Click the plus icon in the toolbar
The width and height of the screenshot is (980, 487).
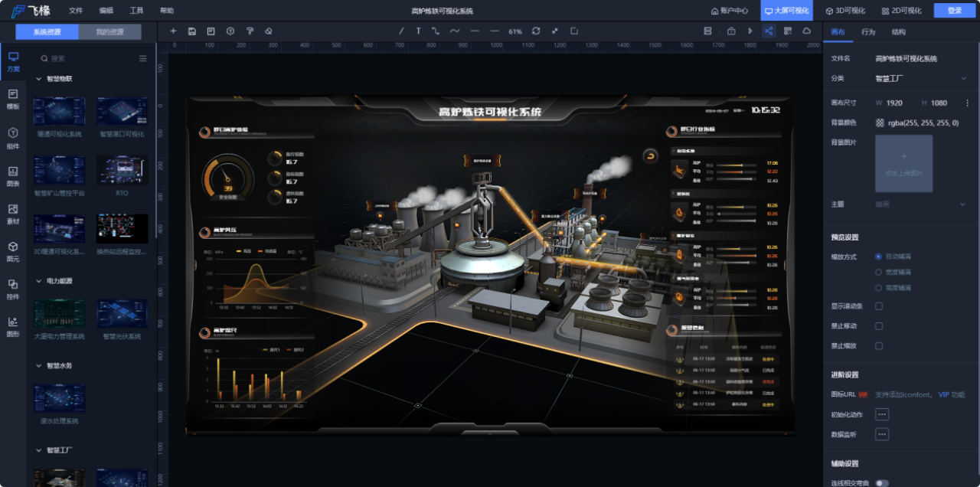[x=172, y=31]
